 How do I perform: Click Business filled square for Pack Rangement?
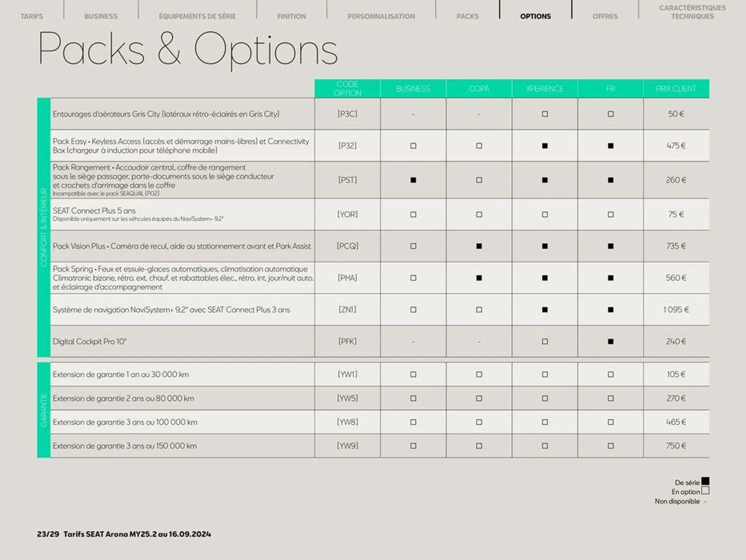(x=413, y=180)
